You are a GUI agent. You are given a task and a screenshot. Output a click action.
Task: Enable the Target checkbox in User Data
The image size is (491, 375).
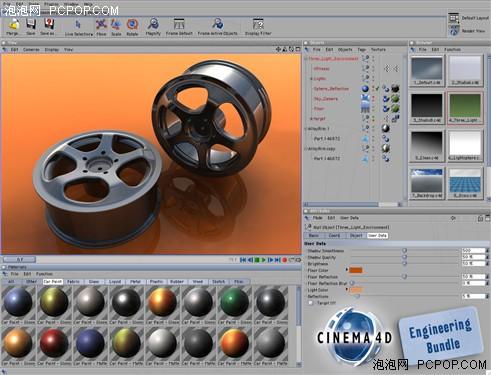click(x=311, y=303)
